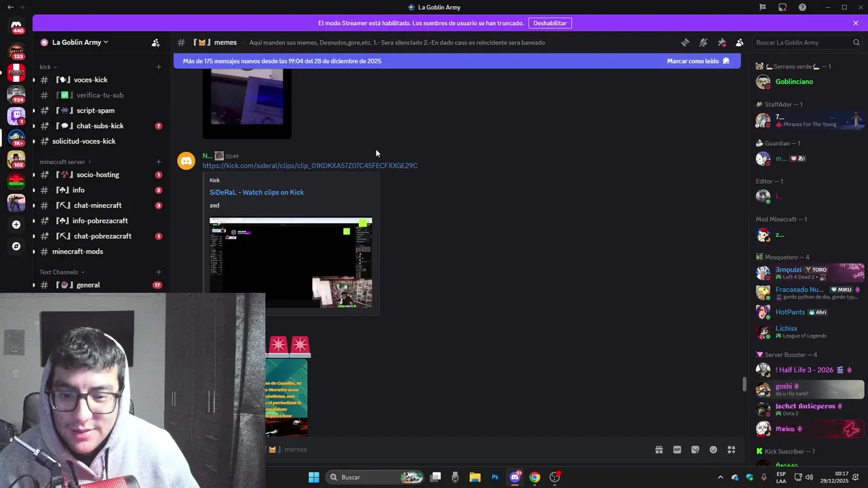The height and width of the screenshot is (488, 868).
Task: Select member ! Half Life 3 - 2026
Action: [x=807, y=370]
